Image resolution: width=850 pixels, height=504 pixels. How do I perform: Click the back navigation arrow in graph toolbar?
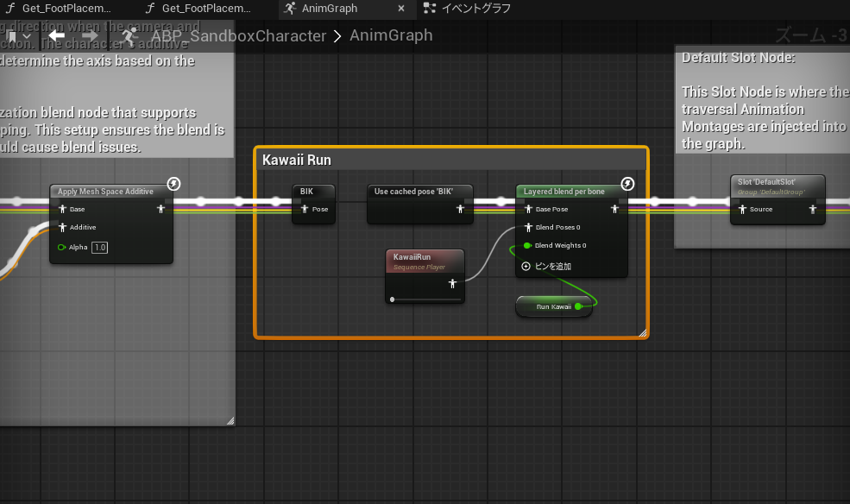pos(57,36)
